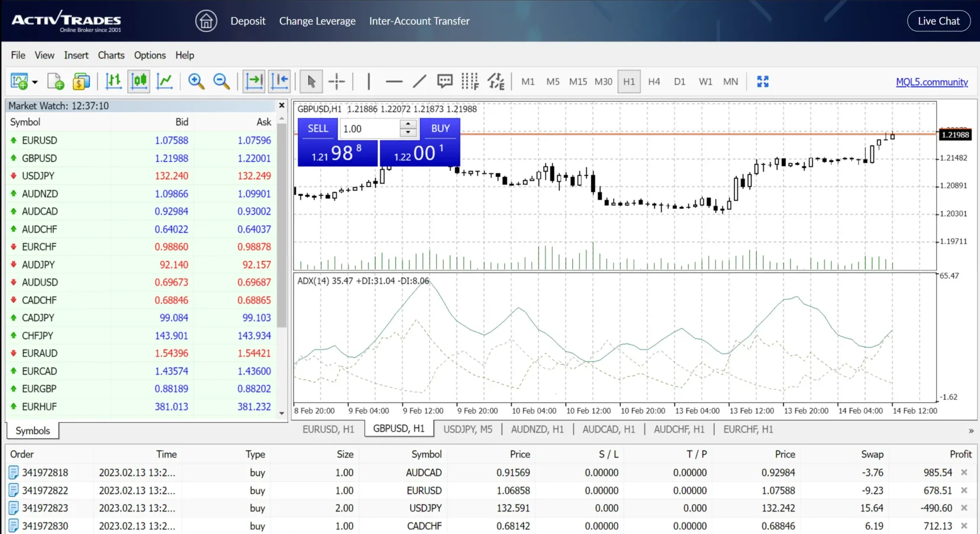The height and width of the screenshot is (534, 980).
Task: Select the trendline tool
Action: point(419,82)
